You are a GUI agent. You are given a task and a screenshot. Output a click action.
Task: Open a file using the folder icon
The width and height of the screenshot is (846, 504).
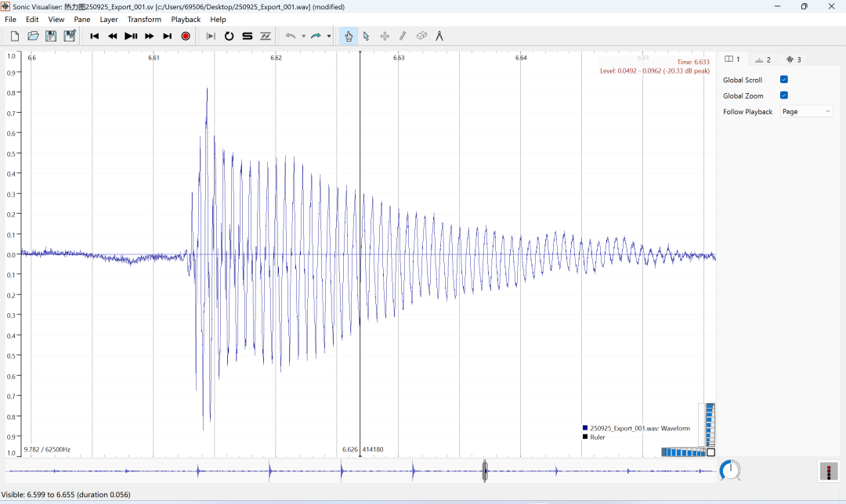(33, 36)
